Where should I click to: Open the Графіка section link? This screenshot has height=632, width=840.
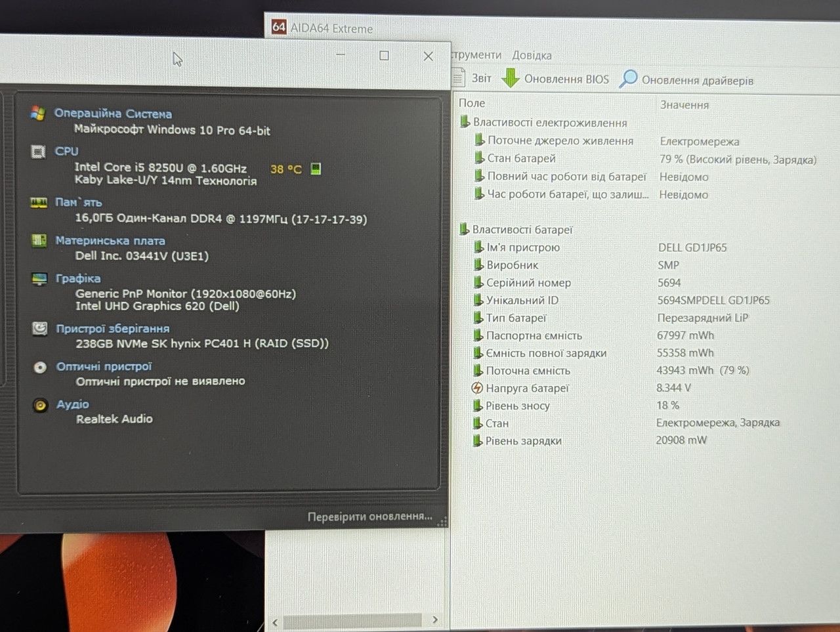(x=78, y=278)
